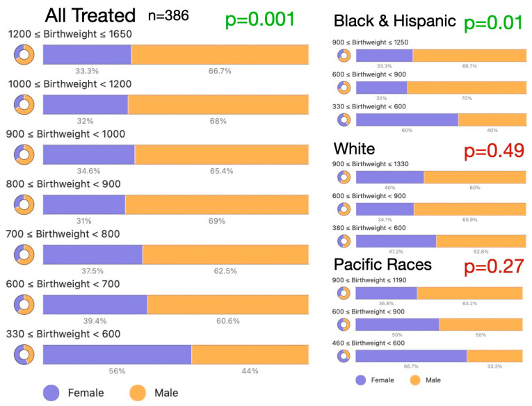Click the donut icon for 330 ≤ Birthweight < 600 in All Treated
The height and width of the screenshot is (406, 532).
click(24, 355)
